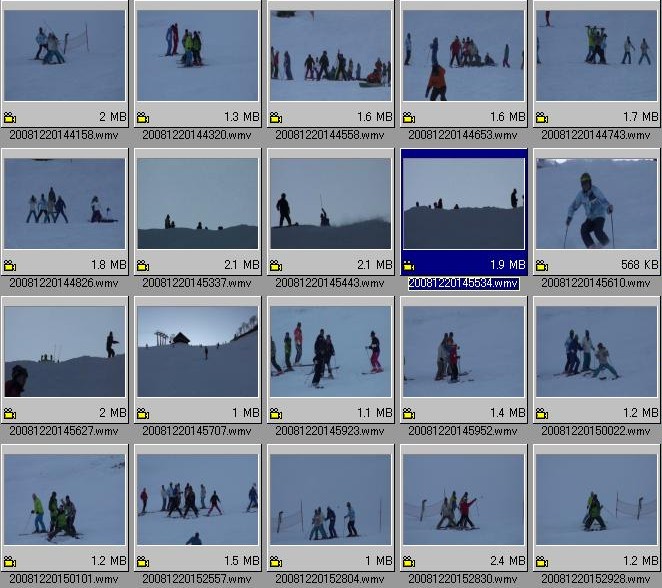The width and height of the screenshot is (662, 588).
Task: Click video icon of 20081220150101.wmv
Action: [10, 562]
